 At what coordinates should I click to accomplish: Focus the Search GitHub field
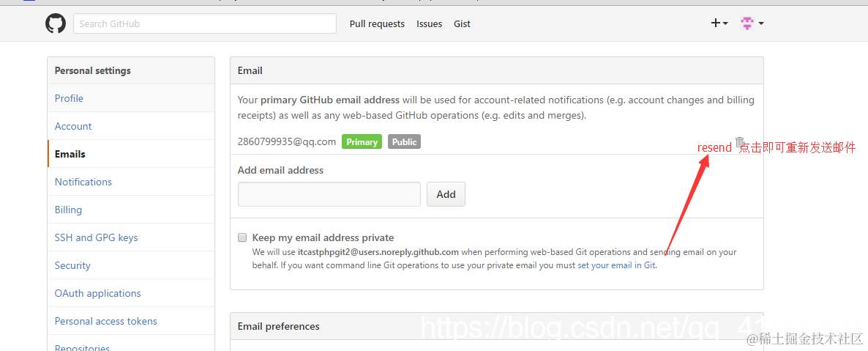(x=205, y=23)
